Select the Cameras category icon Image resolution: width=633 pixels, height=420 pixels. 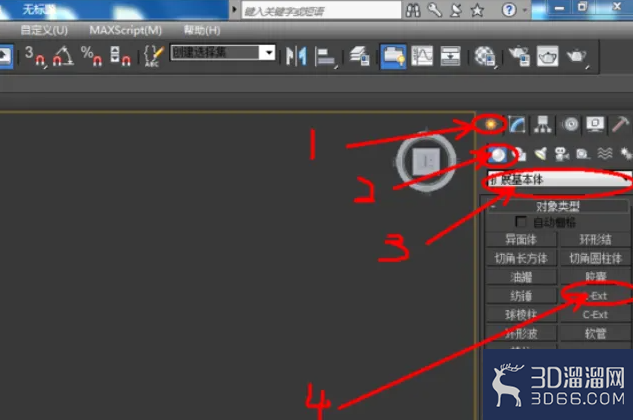click(x=562, y=154)
